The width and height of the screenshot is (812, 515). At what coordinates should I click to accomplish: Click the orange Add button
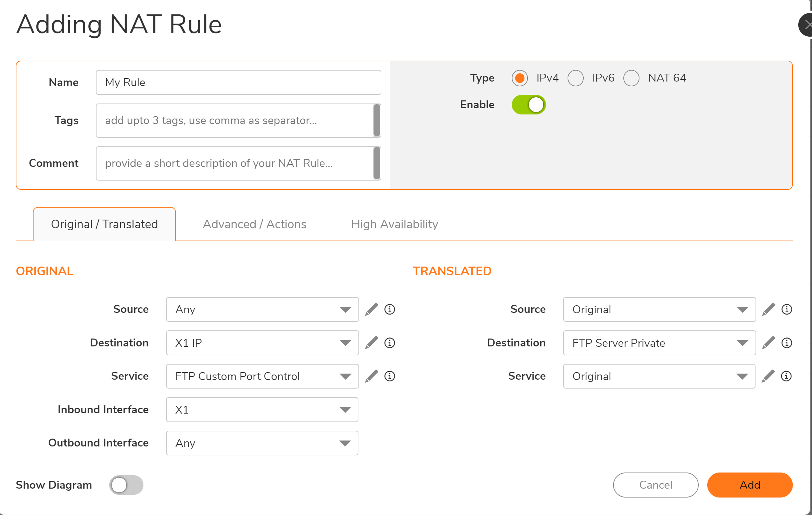point(750,485)
